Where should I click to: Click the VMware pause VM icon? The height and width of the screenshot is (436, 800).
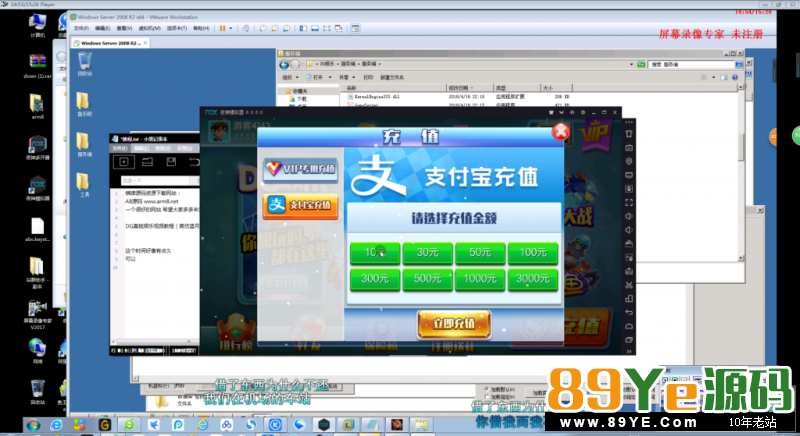pyautogui.click(x=222, y=29)
